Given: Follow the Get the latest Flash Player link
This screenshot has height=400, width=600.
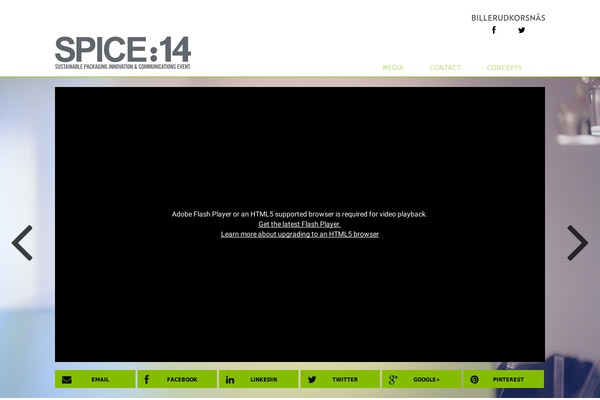Looking at the screenshot, I should click(299, 224).
